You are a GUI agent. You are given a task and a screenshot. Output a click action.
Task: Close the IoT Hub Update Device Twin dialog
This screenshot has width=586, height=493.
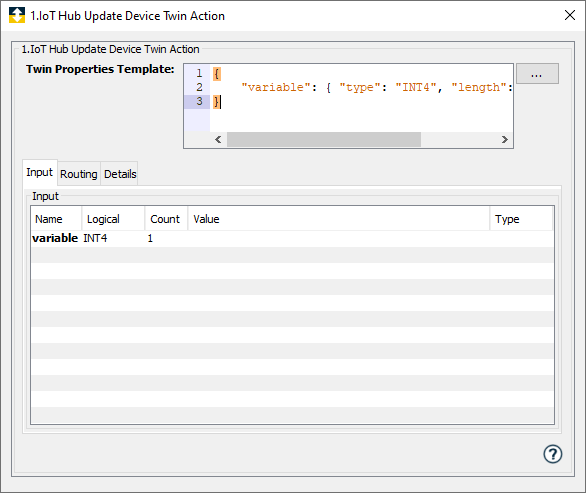570,15
